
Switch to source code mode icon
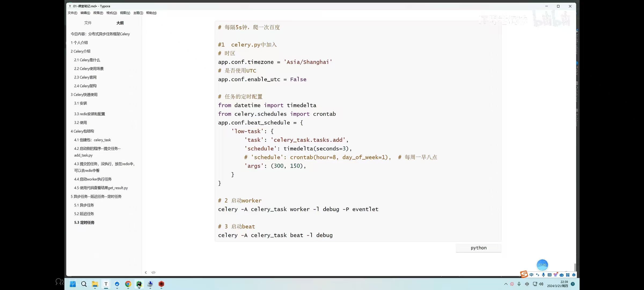(x=153, y=273)
